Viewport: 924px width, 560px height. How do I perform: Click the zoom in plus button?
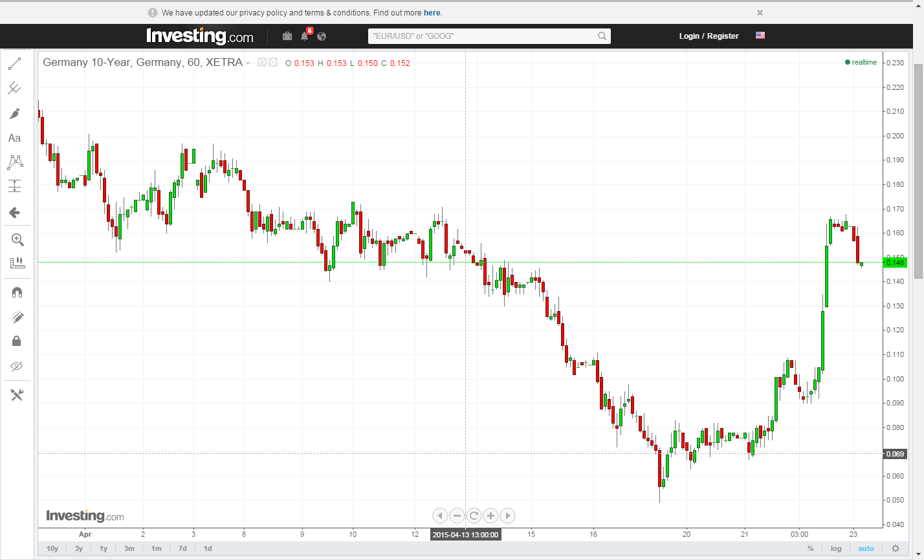[x=490, y=515]
